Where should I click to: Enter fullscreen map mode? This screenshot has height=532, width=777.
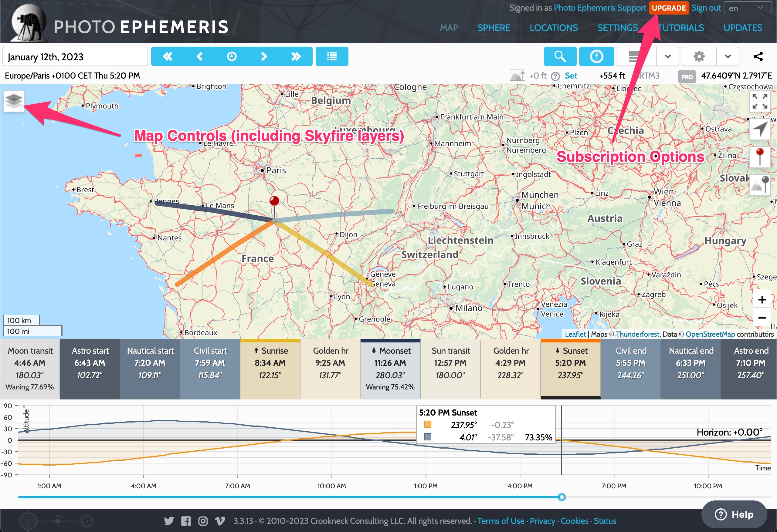tap(760, 101)
